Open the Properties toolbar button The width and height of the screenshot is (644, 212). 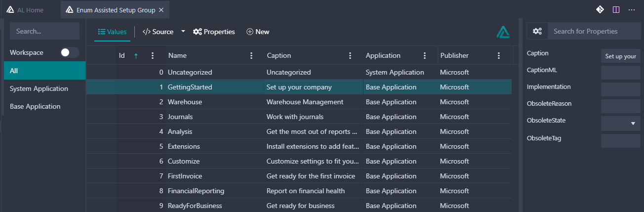tap(214, 32)
